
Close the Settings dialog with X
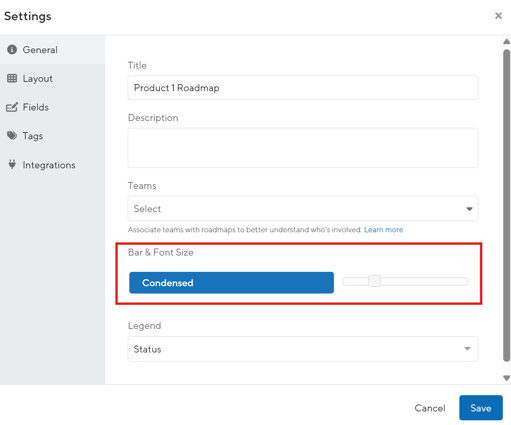[x=498, y=16]
